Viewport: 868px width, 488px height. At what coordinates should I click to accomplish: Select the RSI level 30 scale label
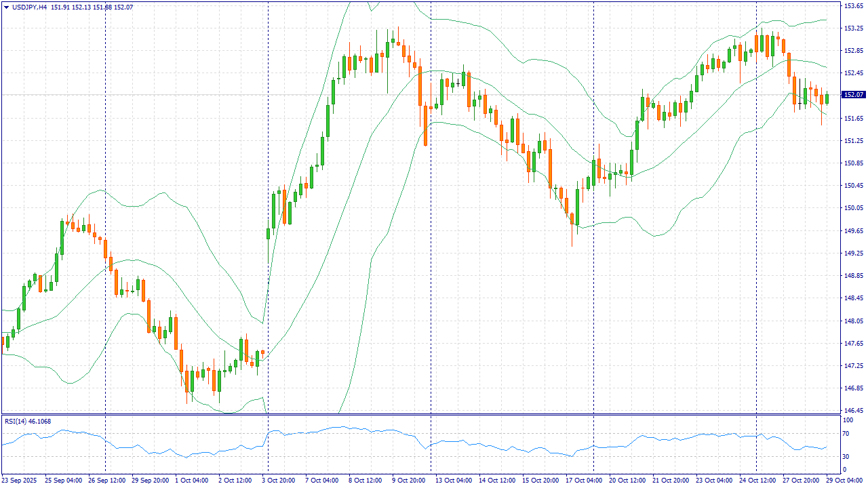coord(845,455)
